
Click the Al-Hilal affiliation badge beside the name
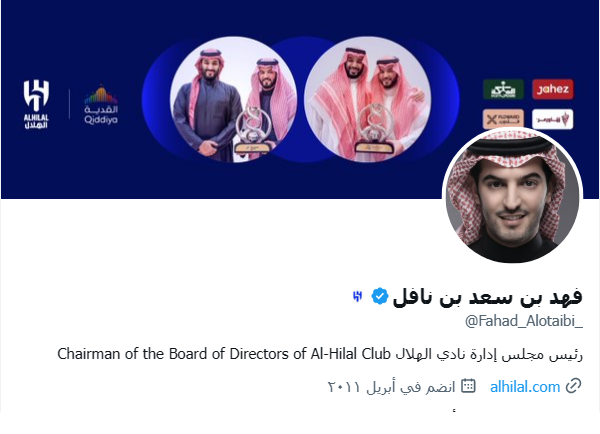[357, 296]
